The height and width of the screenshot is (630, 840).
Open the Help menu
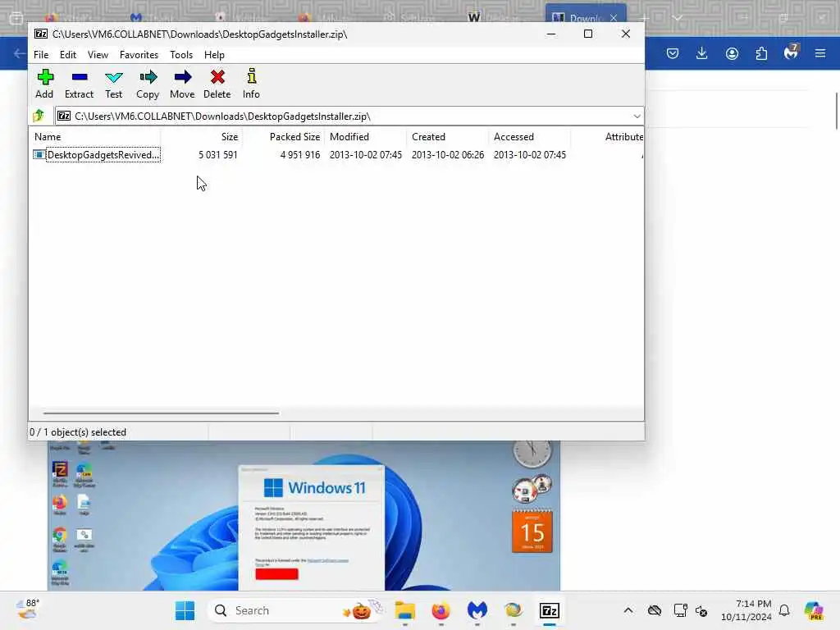pyautogui.click(x=214, y=55)
